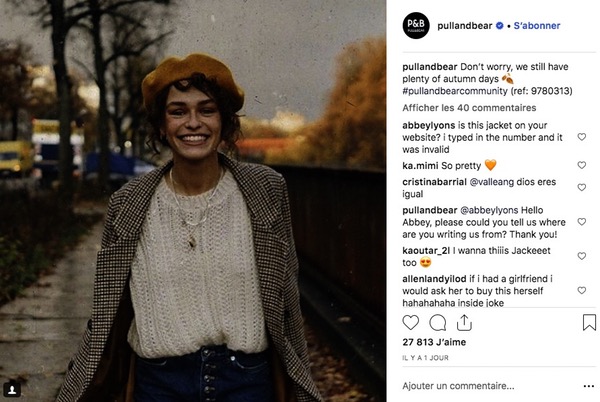Screen dimensions: 600x402
Task: Save post with the bookmark icon
Action: pyautogui.click(x=589, y=322)
